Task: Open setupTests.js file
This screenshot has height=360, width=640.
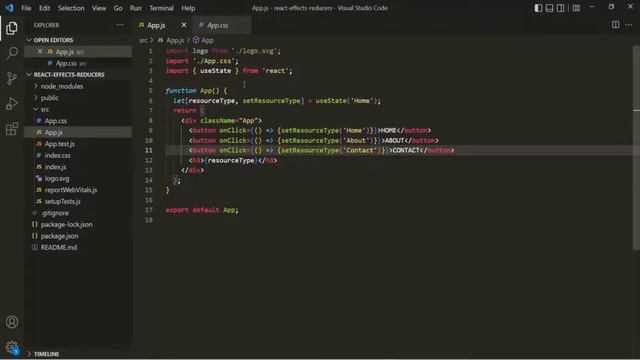Action: [x=62, y=201]
